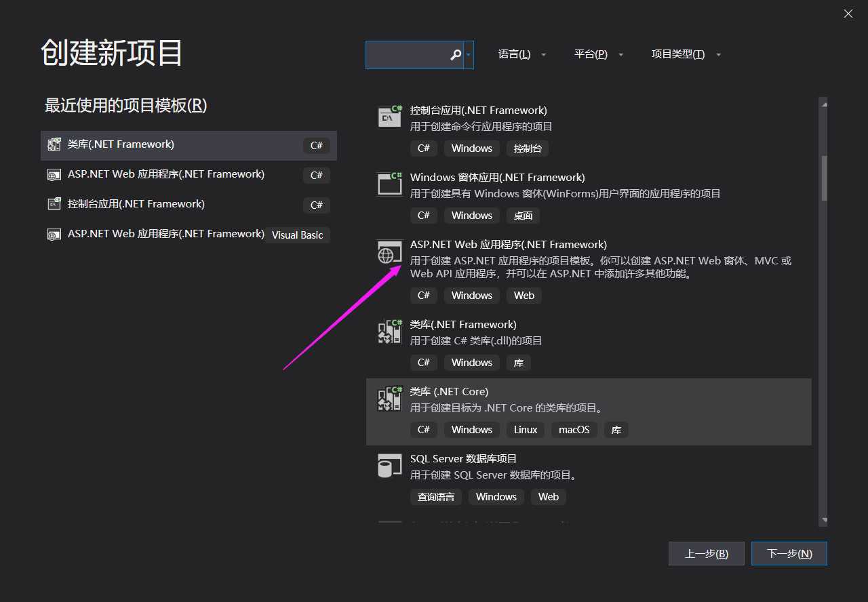
Task: Click the magnifier icon in the search box
Action: point(456,55)
